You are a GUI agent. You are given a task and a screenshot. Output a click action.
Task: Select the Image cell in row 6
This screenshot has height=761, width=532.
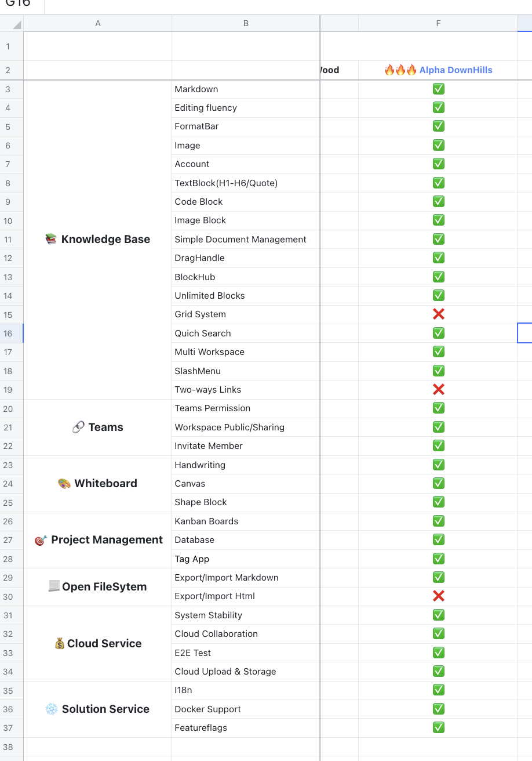246,145
